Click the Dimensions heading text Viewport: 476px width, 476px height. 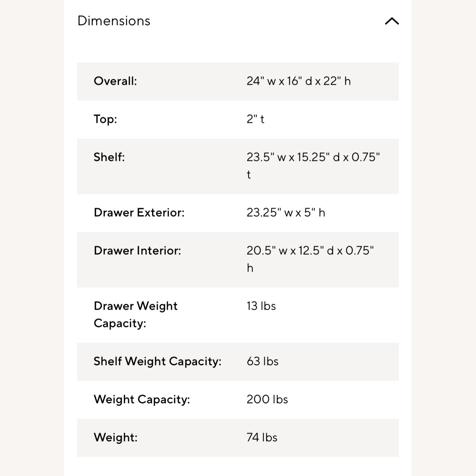pos(114,21)
